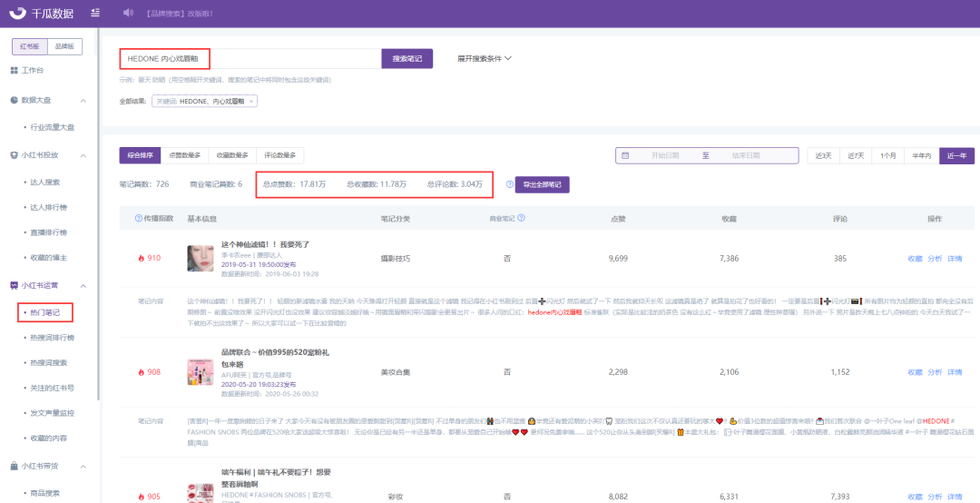Collapse the 数据大盘 section chevron
Screen dimensions: 980x503
pyautogui.click(x=83, y=101)
